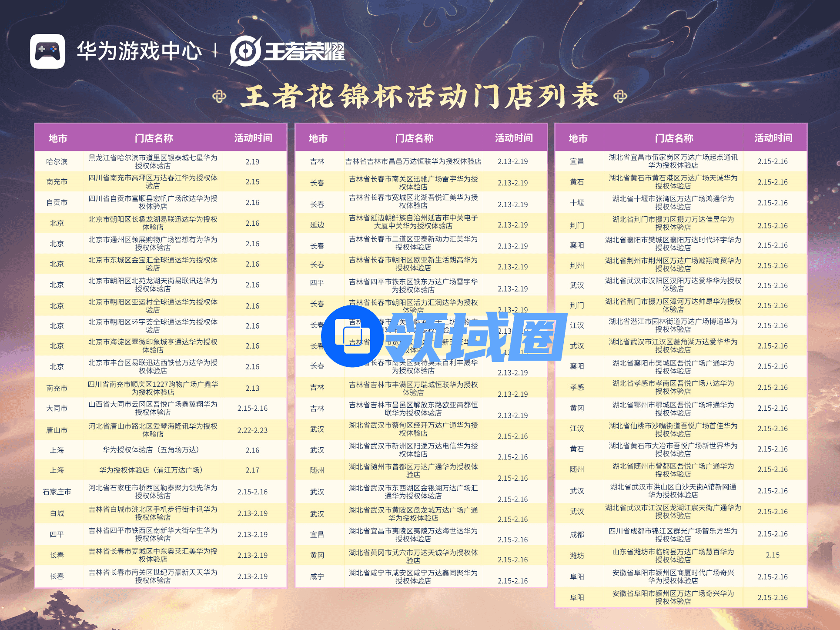
Task: Click the middle table's 活动时间 header
Action: tap(514, 138)
